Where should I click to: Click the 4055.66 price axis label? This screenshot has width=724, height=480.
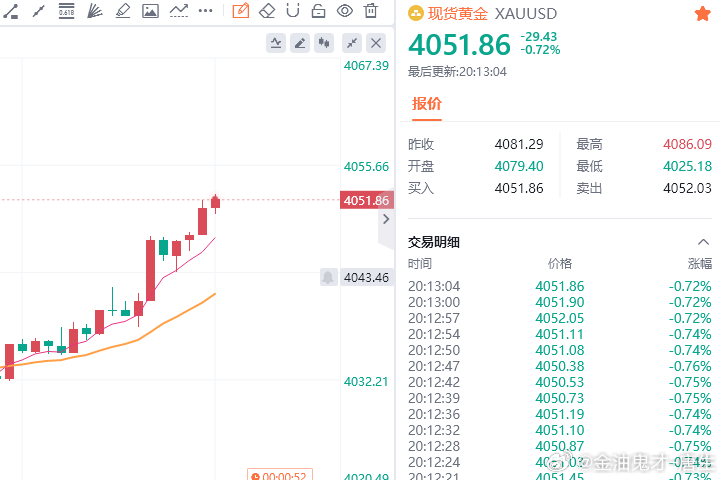366,167
